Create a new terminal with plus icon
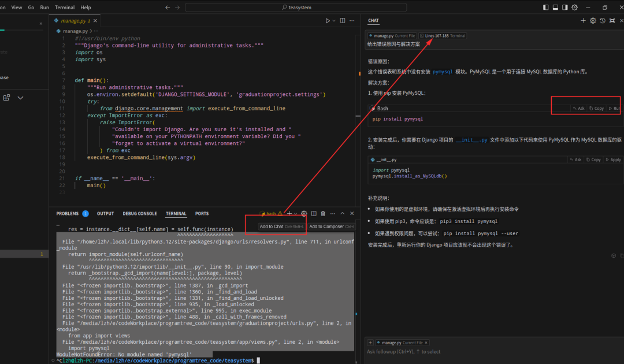 pyautogui.click(x=289, y=214)
